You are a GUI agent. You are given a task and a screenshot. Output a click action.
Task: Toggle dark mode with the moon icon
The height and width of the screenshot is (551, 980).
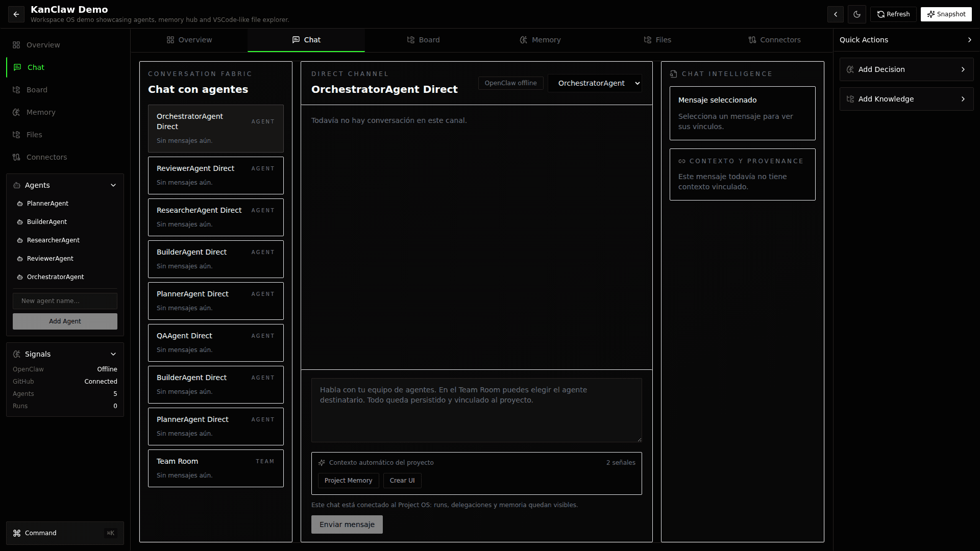click(857, 14)
